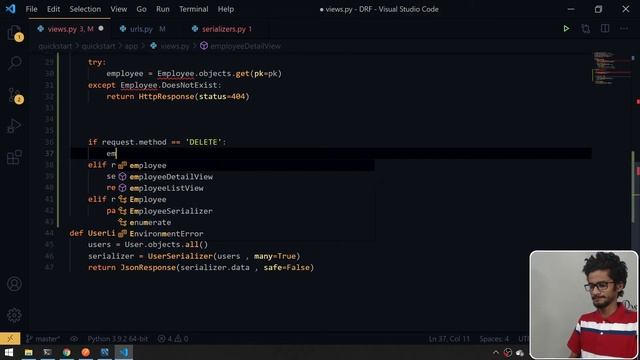The width and height of the screenshot is (640, 360).
Task: Open Chrome from the taskbar
Action: click(x=67, y=352)
